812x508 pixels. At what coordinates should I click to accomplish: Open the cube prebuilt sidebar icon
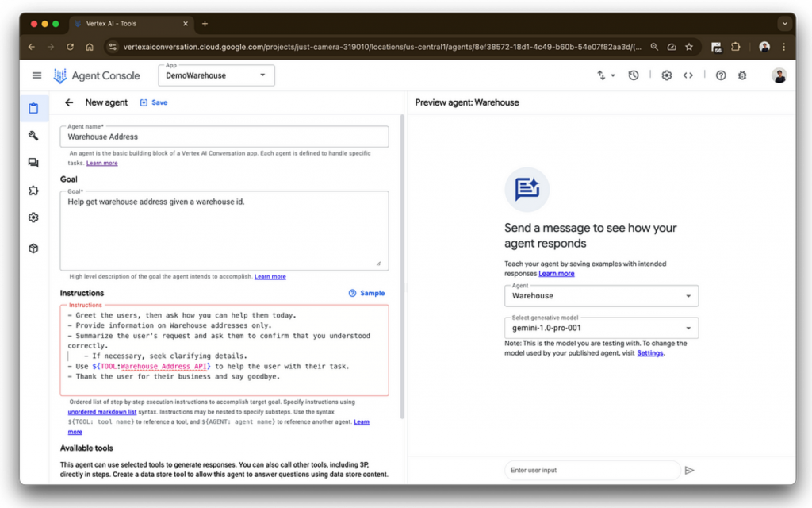point(33,248)
